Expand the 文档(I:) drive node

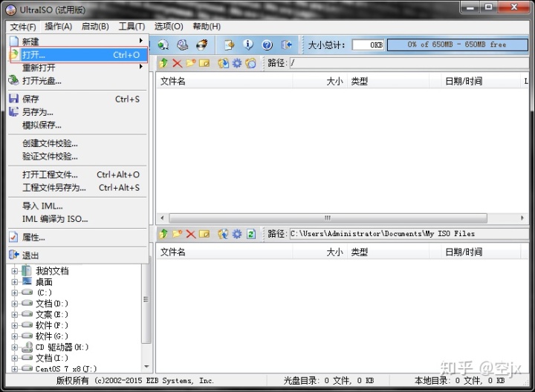[15, 359]
